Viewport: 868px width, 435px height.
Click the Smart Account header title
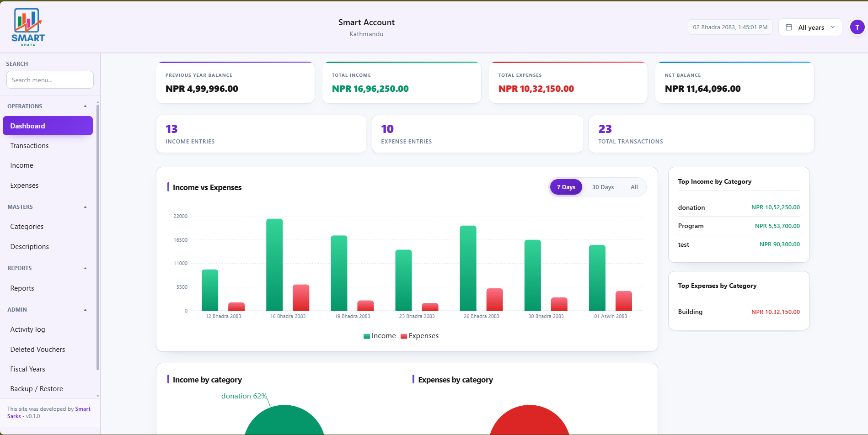click(x=366, y=22)
